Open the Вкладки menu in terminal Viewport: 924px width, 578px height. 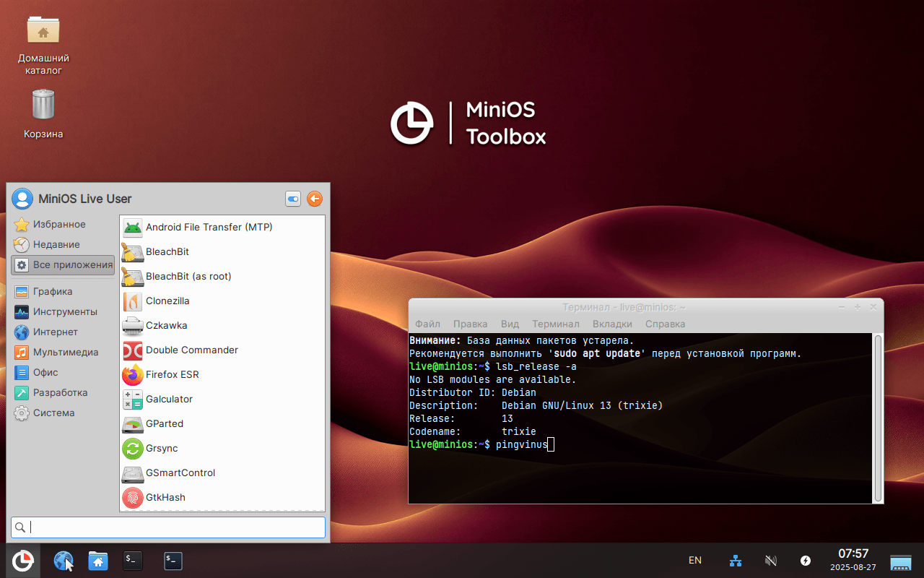(611, 324)
